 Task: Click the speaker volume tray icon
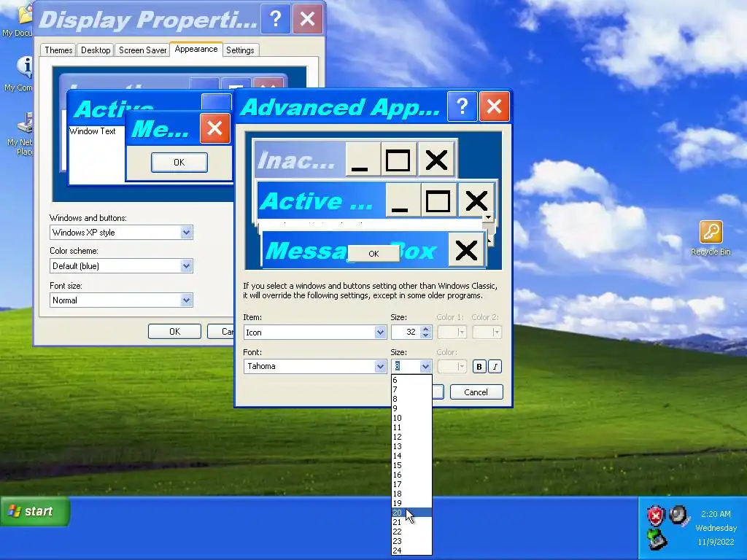click(678, 516)
